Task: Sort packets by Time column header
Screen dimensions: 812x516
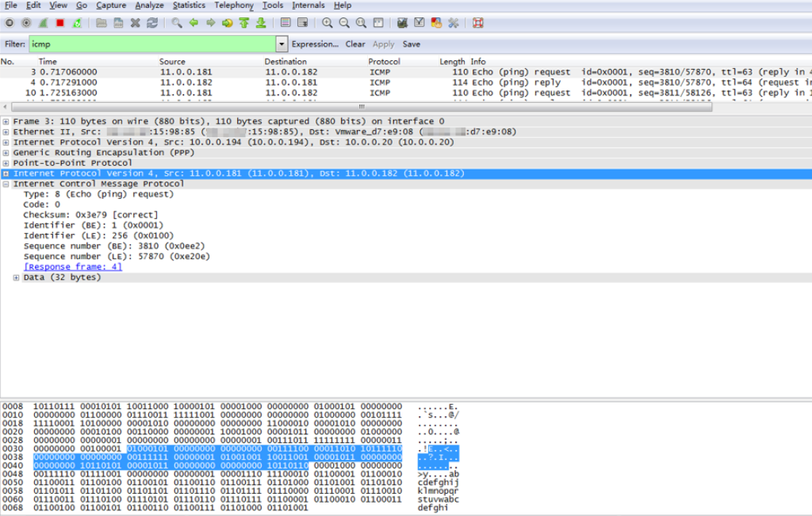Action: click(48, 61)
